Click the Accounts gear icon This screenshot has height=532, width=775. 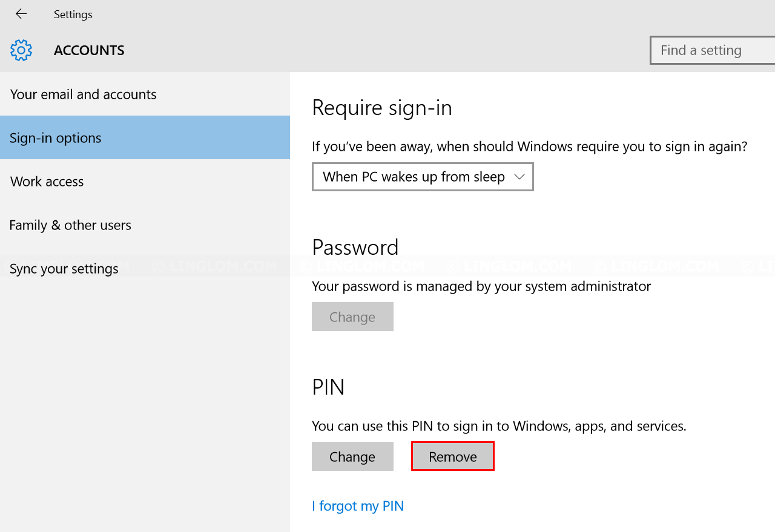coord(21,50)
